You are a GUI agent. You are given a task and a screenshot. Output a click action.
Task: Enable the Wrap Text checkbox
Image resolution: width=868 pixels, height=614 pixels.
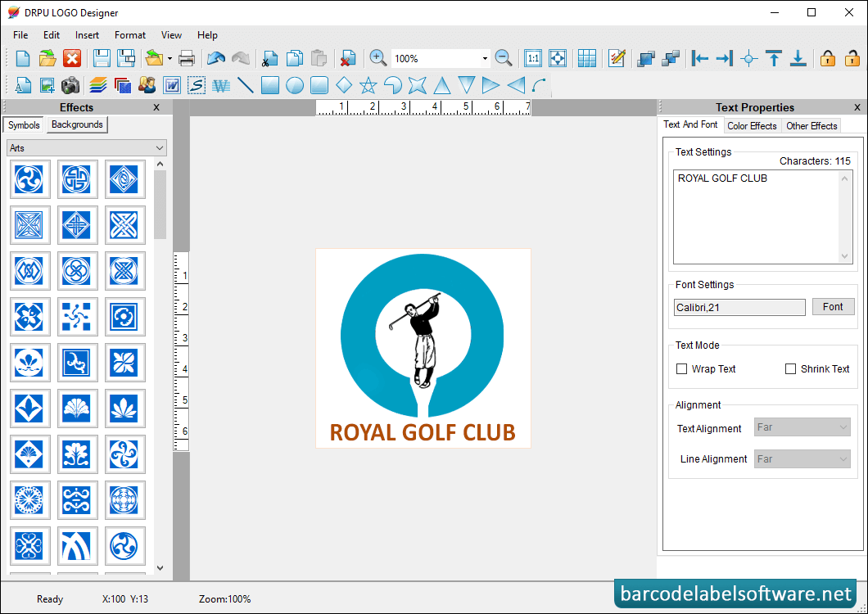click(682, 368)
